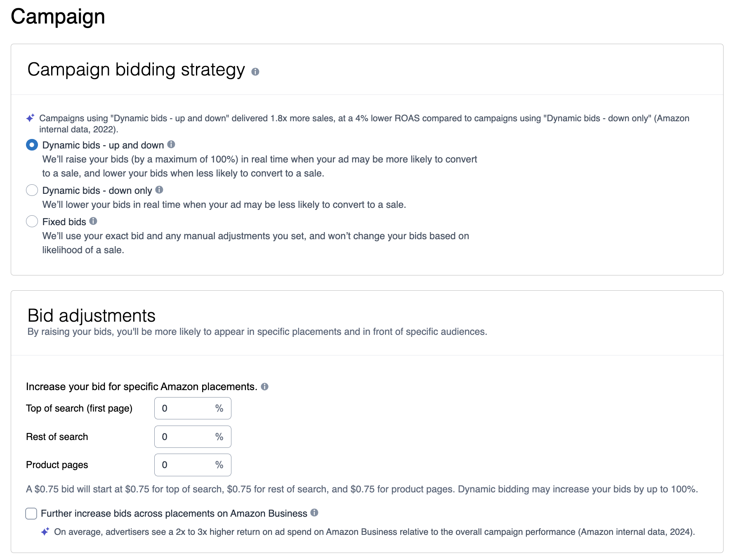Click sparkle icon beside Dynamic bids sales insight
The width and height of the screenshot is (731, 560).
(30, 118)
